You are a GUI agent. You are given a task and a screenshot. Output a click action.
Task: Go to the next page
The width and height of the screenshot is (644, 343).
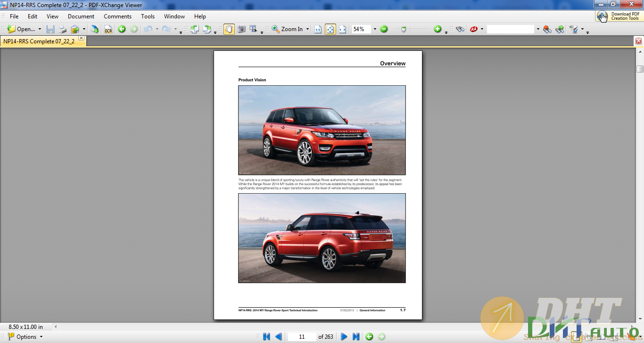[344, 336]
